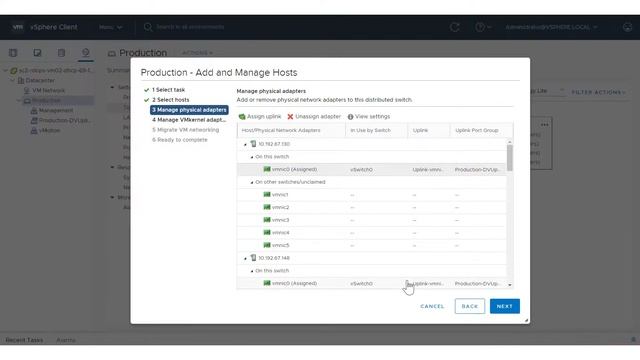Click the adapter list scrollbar thumb
The width and height of the screenshot is (640, 360).
pyautogui.click(x=510, y=158)
